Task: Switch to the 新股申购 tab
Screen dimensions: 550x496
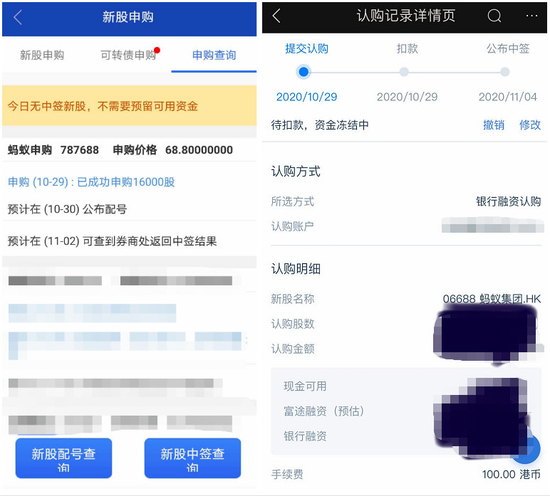Action: click(42, 55)
